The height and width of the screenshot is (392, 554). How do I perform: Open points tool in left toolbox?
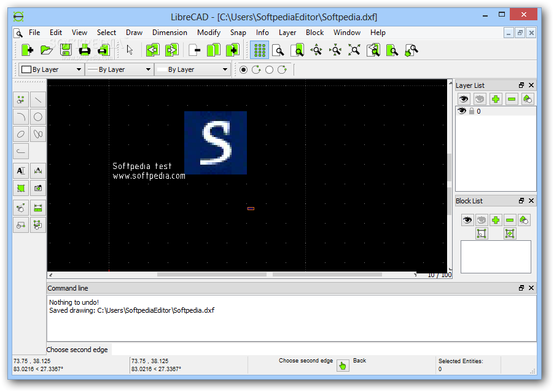click(x=21, y=100)
